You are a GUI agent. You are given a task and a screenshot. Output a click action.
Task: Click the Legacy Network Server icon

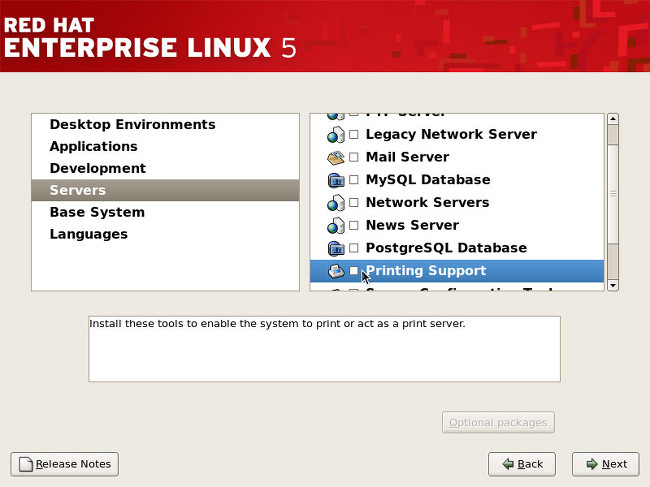tap(336, 135)
